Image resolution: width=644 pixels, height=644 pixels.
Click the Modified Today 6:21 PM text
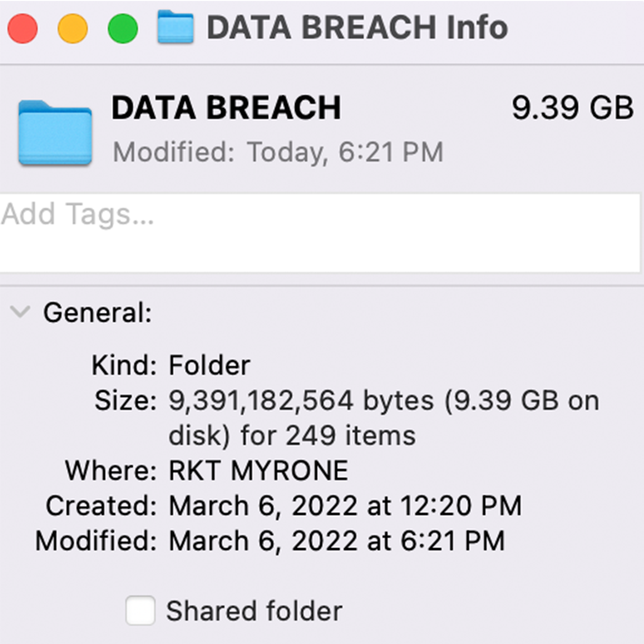278,152
